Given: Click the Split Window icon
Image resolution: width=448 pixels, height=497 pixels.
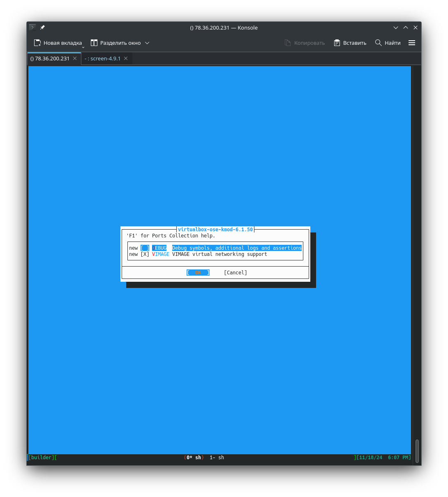Looking at the screenshot, I should click(x=94, y=43).
